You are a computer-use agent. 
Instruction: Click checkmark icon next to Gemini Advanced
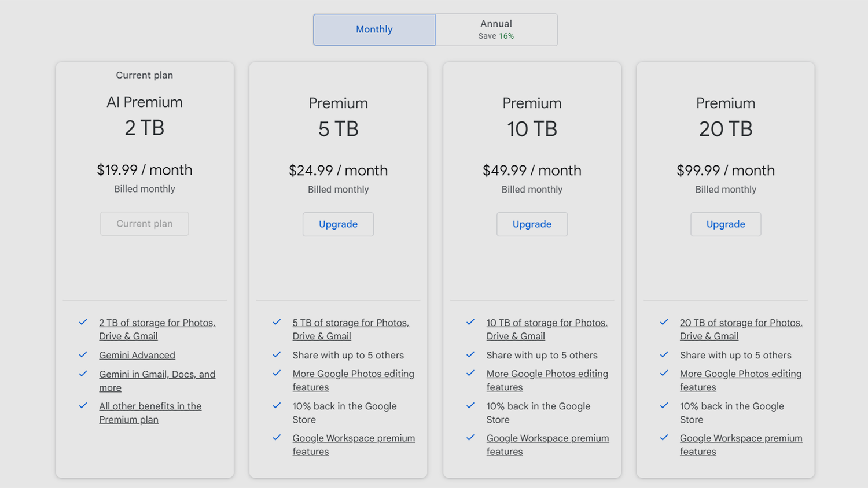[x=83, y=354]
